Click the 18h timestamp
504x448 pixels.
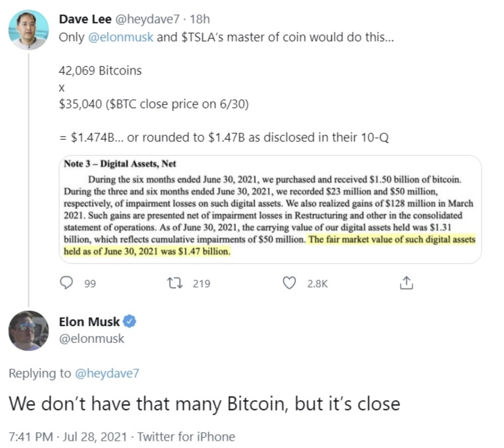200,19
